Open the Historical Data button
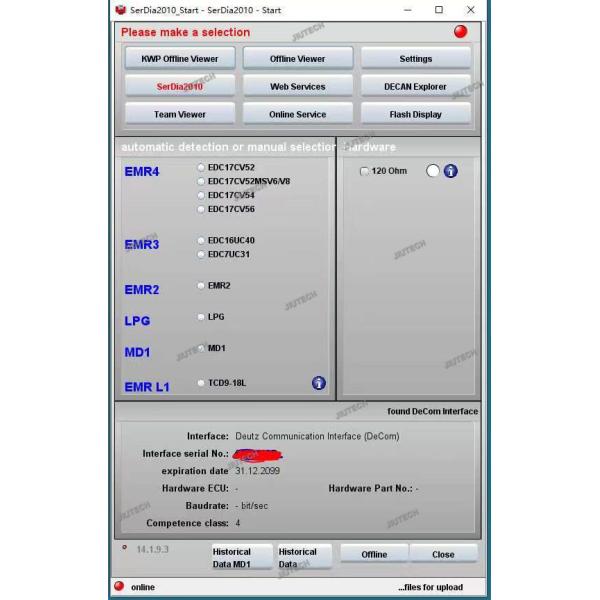 tap(304, 557)
